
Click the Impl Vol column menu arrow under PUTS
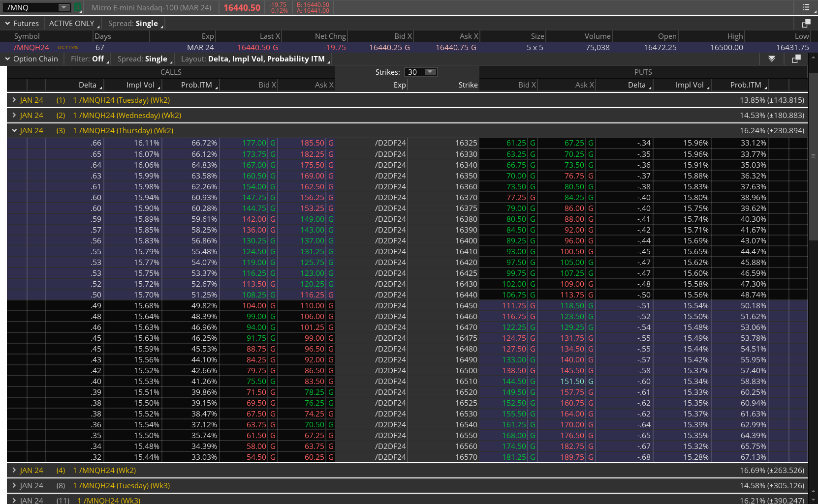pos(708,87)
